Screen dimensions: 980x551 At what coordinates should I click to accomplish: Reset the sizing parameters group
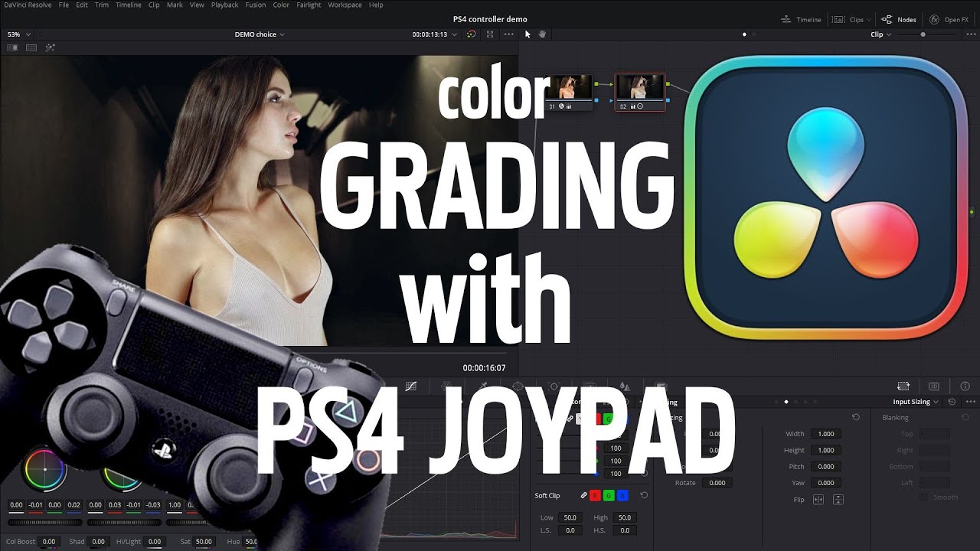click(x=856, y=417)
